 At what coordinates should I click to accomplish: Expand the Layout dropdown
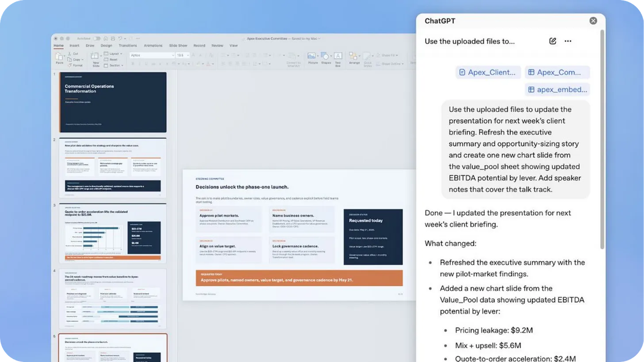pos(112,53)
